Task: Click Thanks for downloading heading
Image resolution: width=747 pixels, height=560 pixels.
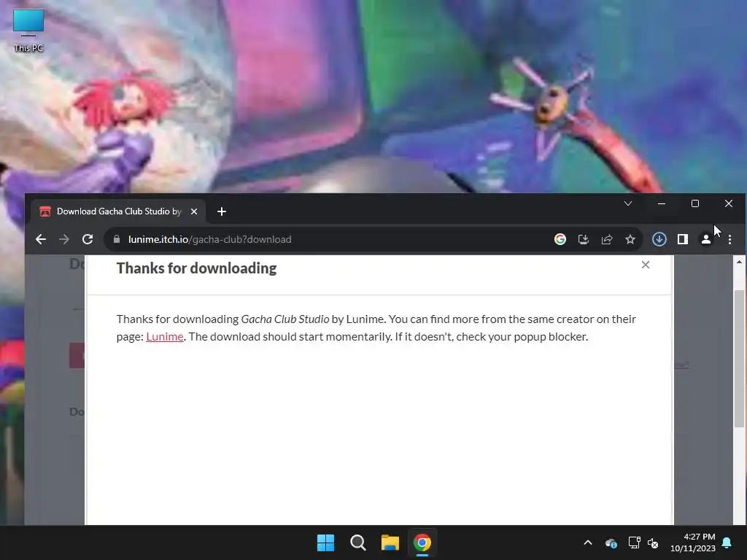Action: (x=196, y=268)
